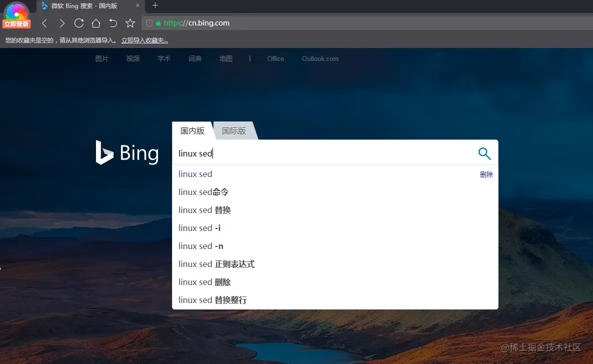Reload the page with refresh icon

point(79,23)
